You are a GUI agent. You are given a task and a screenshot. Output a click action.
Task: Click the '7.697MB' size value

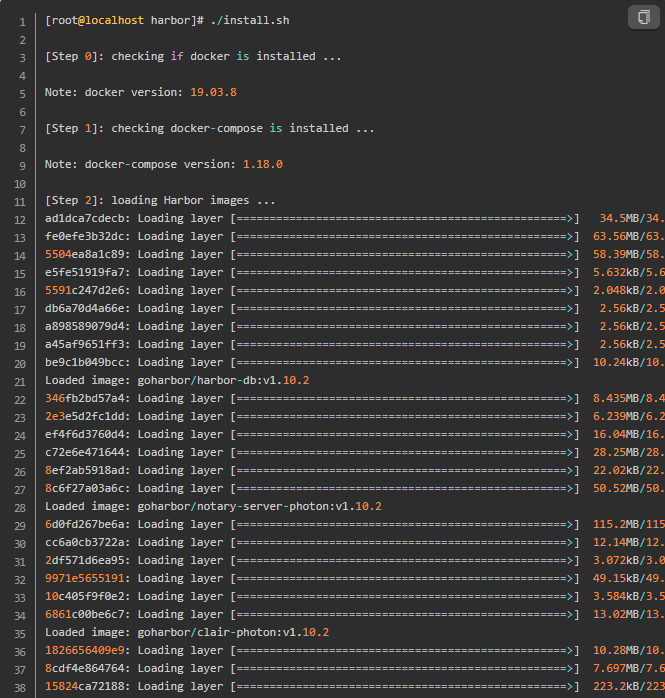coord(616,669)
